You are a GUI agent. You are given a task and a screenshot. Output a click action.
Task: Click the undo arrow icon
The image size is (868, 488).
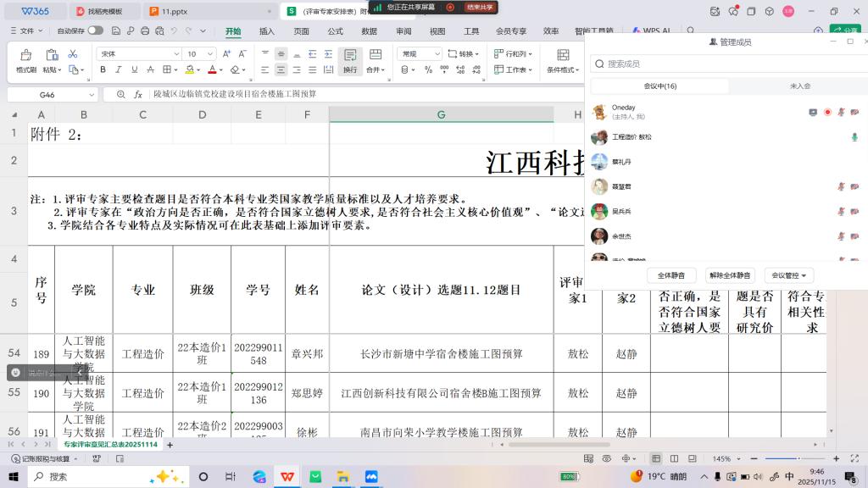(x=174, y=31)
